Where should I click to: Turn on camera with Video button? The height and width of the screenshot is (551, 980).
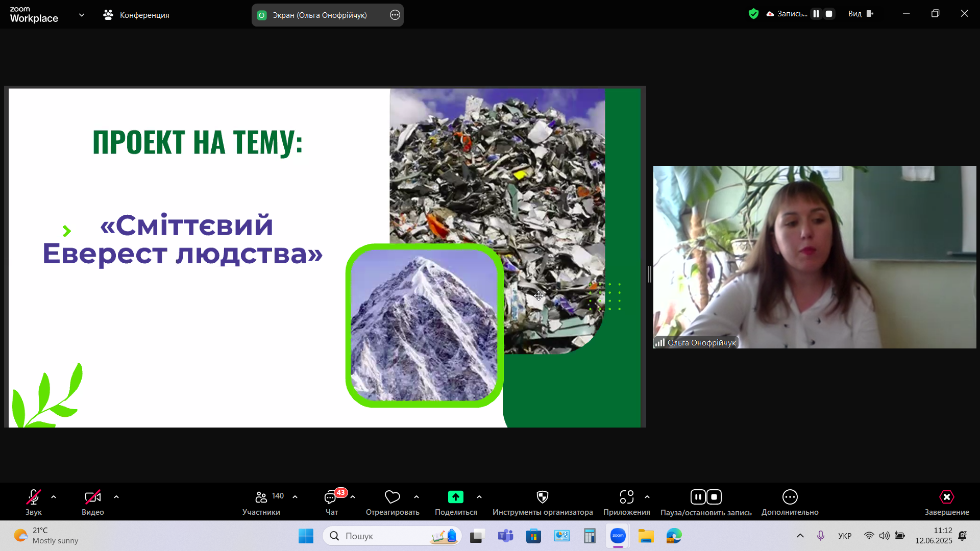(92, 497)
